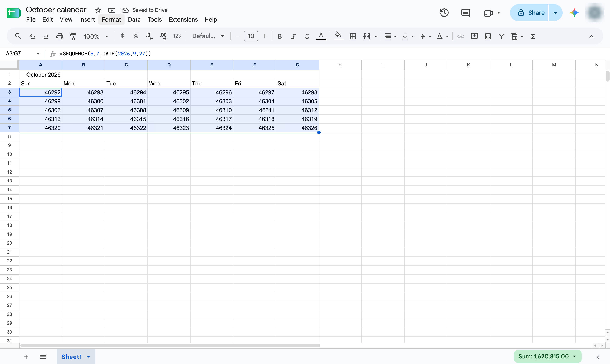The width and height of the screenshot is (610, 364).
Task: Click the font size input field
Action: pos(251,36)
